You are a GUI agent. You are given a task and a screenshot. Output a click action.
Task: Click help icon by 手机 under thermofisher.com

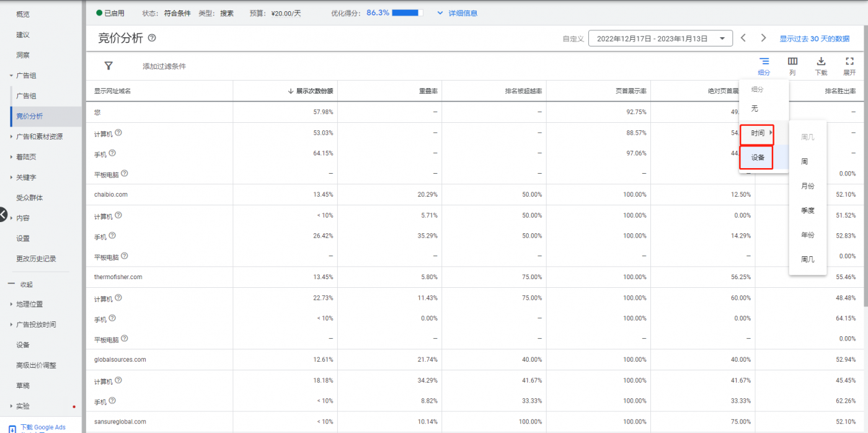click(112, 318)
